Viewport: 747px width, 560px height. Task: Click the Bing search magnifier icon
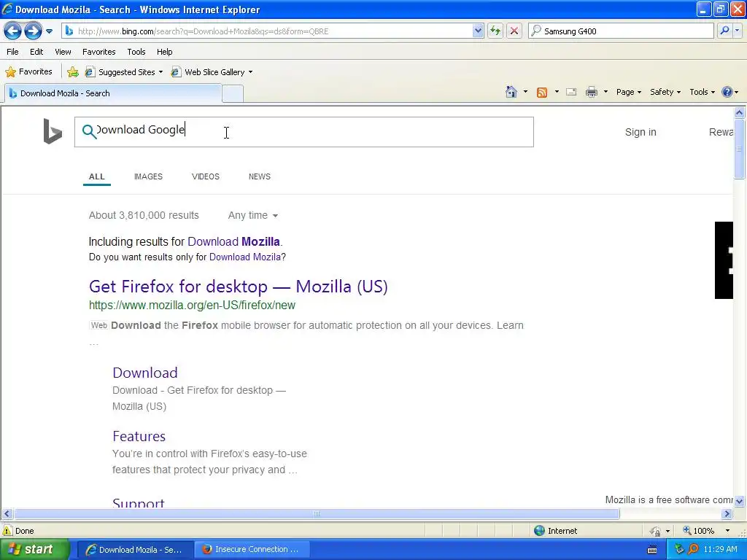click(88, 131)
